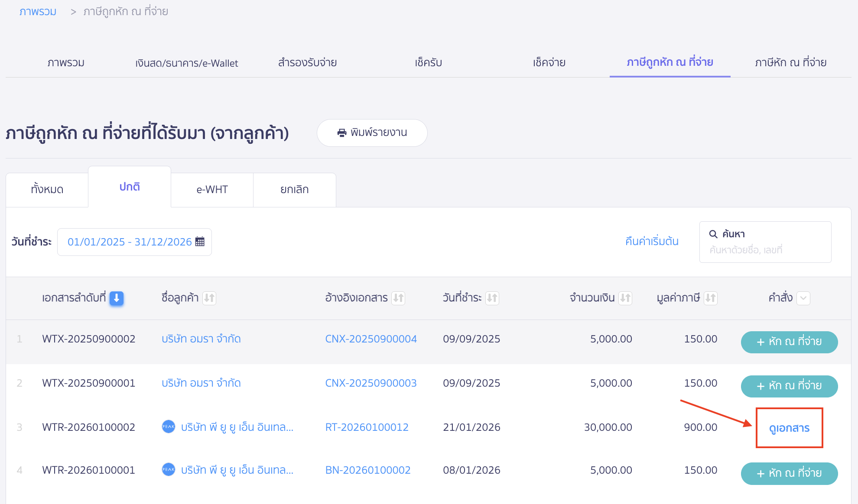858x504 pixels.
Task: Sort by ชื่อลูกค้า column arrows
Action: click(209, 298)
